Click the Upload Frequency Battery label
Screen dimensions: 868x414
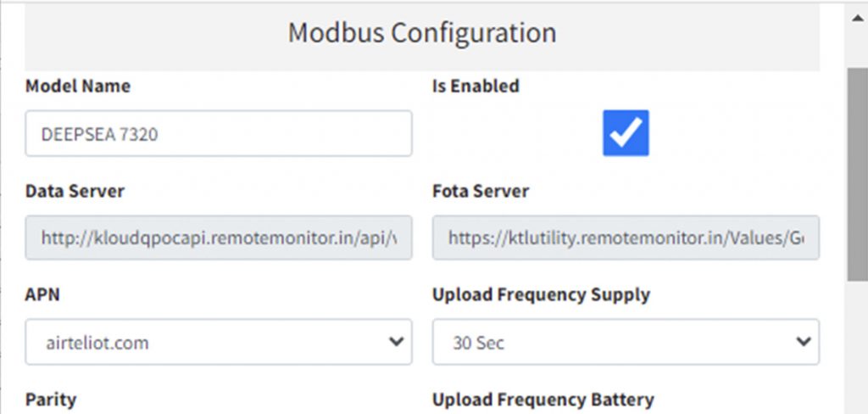[542, 399]
